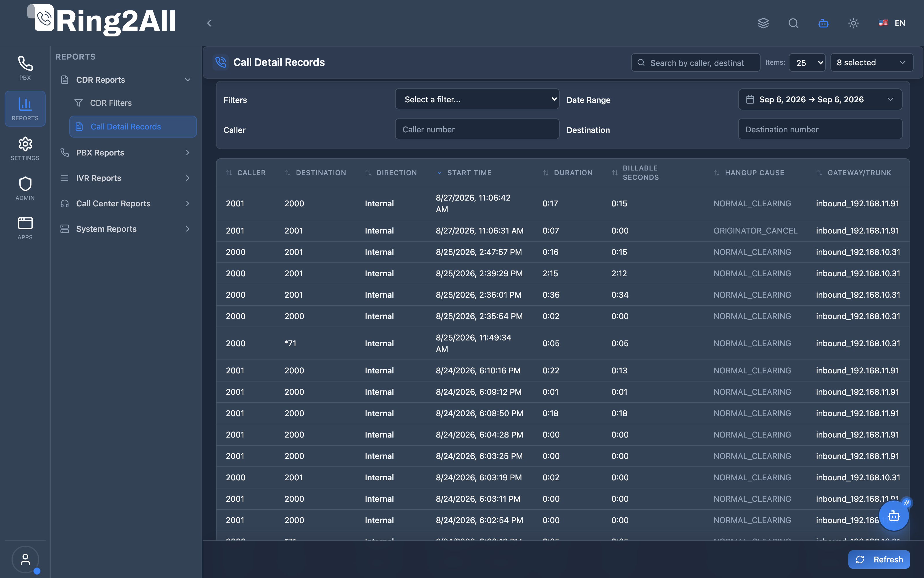Click the search by caller field

pyautogui.click(x=696, y=63)
